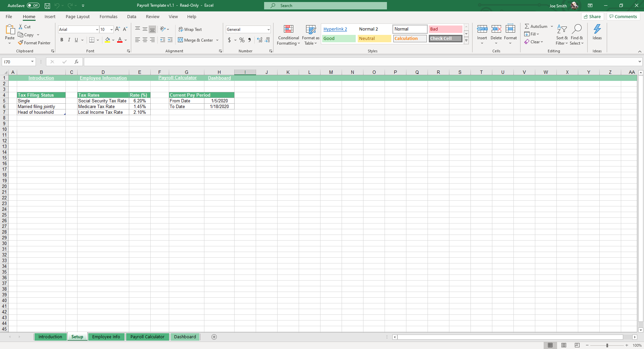Open the Clear dropdown

(534, 42)
